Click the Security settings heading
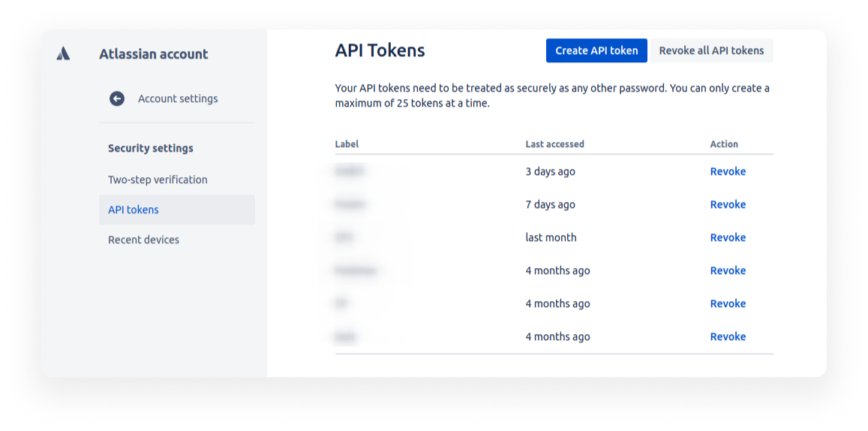Image resolution: width=868 pixels, height=431 pixels. 151,148
